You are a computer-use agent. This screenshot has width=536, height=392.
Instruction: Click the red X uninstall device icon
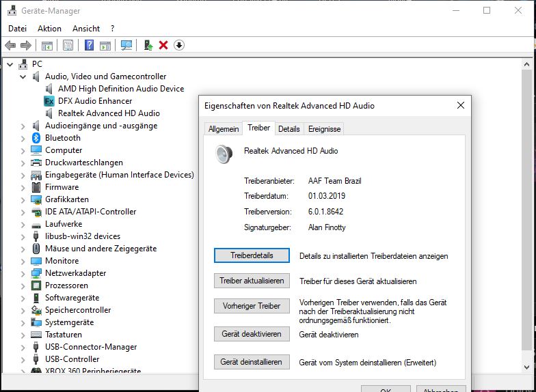click(163, 45)
